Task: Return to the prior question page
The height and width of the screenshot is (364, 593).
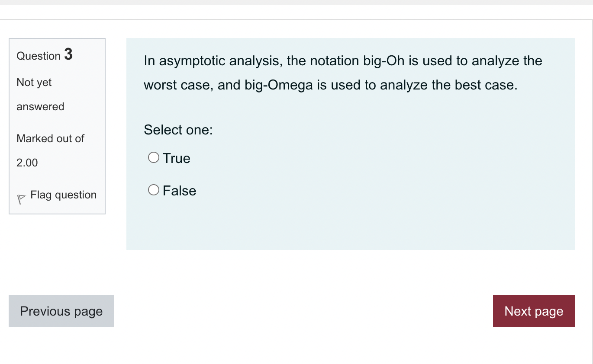Action: coord(61,311)
